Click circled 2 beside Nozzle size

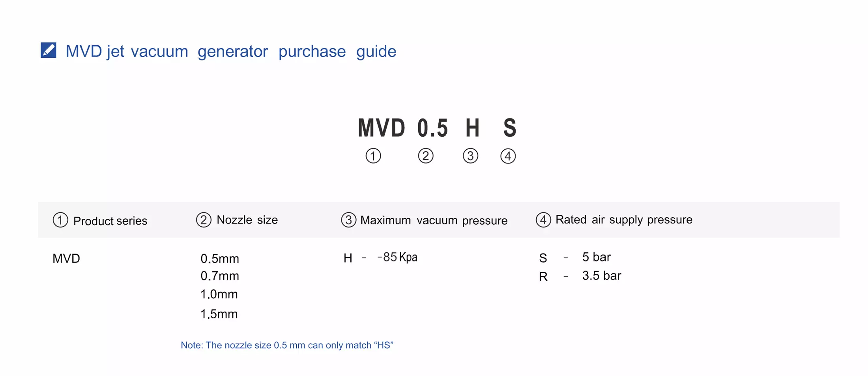pos(204,220)
